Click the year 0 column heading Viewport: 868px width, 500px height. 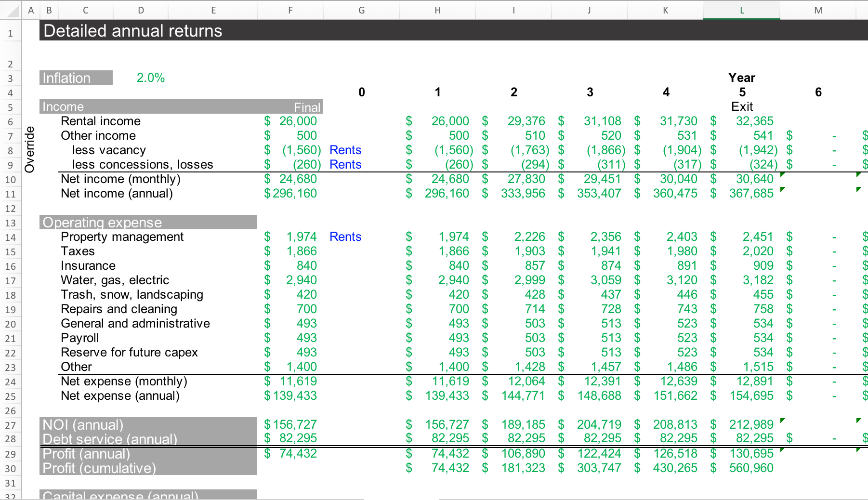pyautogui.click(x=362, y=92)
